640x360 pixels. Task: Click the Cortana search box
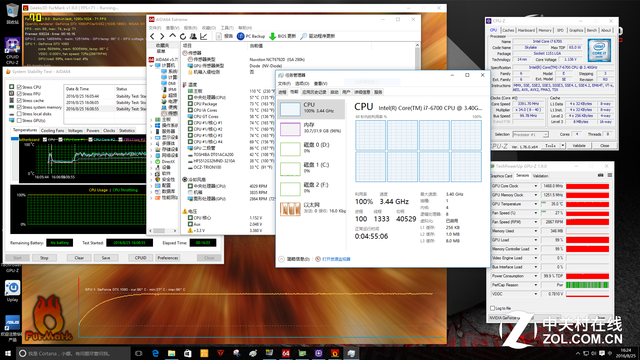[x=73, y=353]
